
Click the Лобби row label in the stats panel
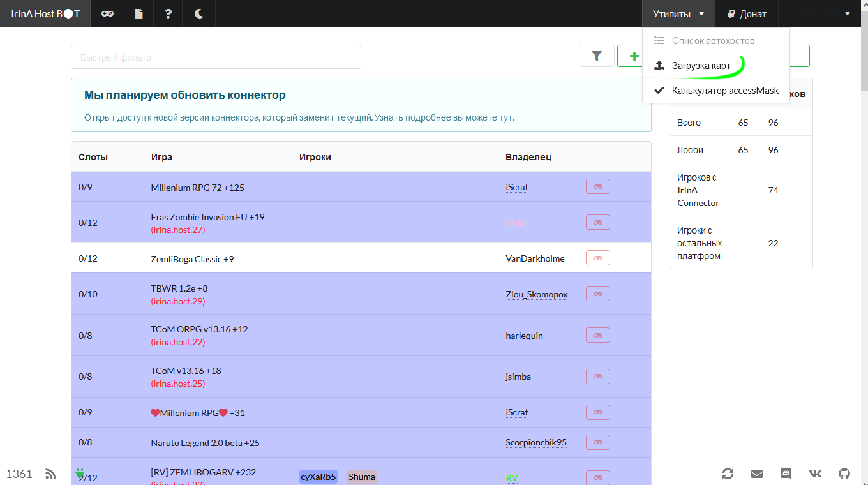click(690, 150)
